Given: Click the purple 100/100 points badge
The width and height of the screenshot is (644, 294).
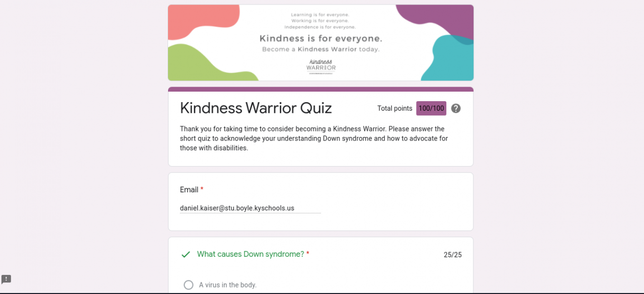Looking at the screenshot, I should point(431,108).
